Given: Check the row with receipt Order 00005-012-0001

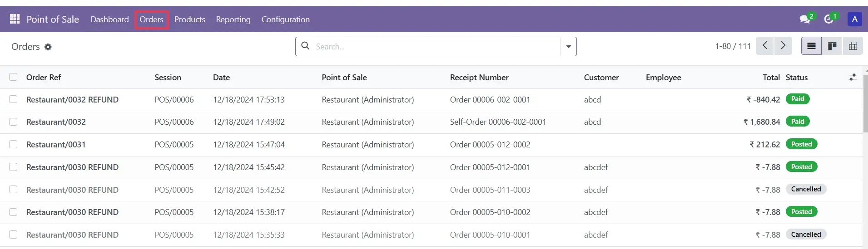Looking at the screenshot, I should 13,167.
